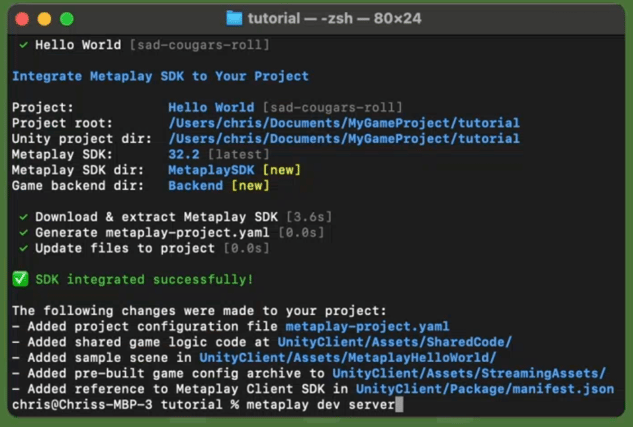Click heading "Integrate Metaplay SDK to Your Project"
The width and height of the screenshot is (633, 427).
point(160,76)
